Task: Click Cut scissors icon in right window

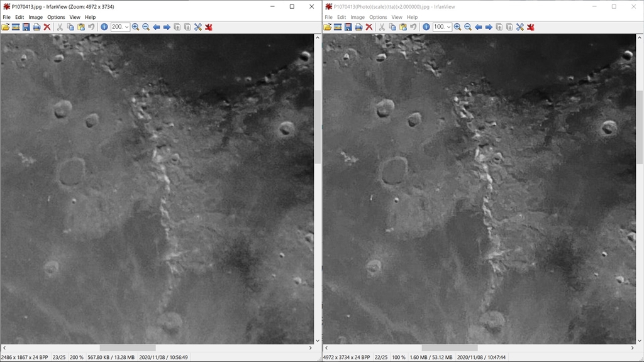Action: pos(382,27)
